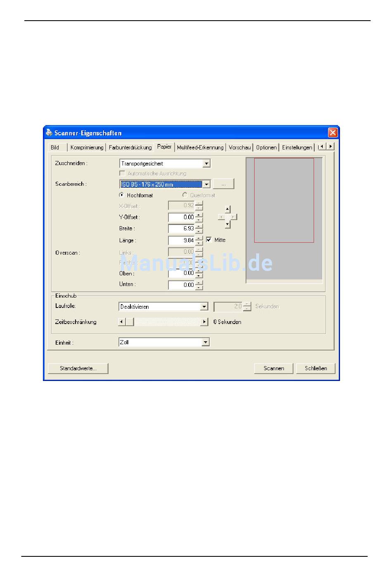392x570 pixels.
Task: Decrease the Unten overscan value
Action: coord(199,287)
